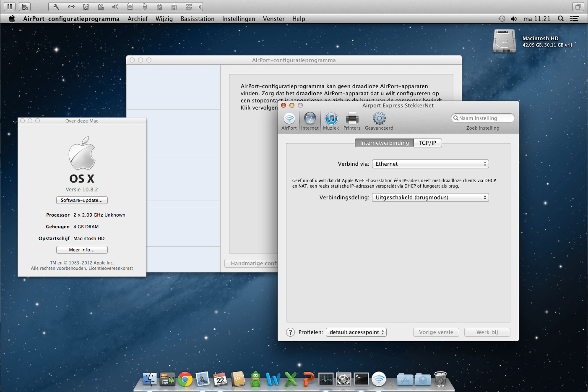The height and width of the screenshot is (392, 588).
Task: Open the Printers settings pane
Action: pyautogui.click(x=352, y=119)
